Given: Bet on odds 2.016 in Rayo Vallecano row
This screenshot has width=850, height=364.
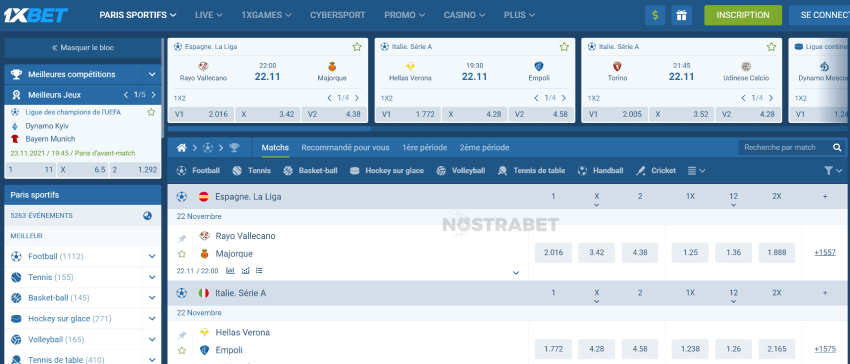Looking at the screenshot, I should click(553, 253).
